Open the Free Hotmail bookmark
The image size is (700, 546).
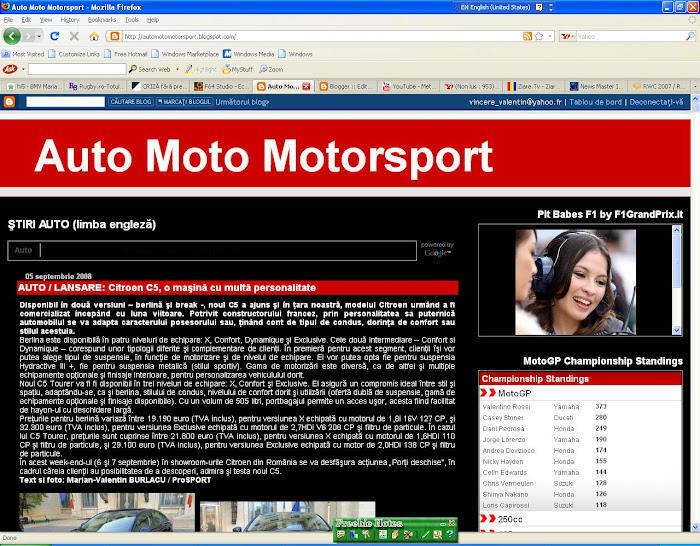(x=126, y=54)
